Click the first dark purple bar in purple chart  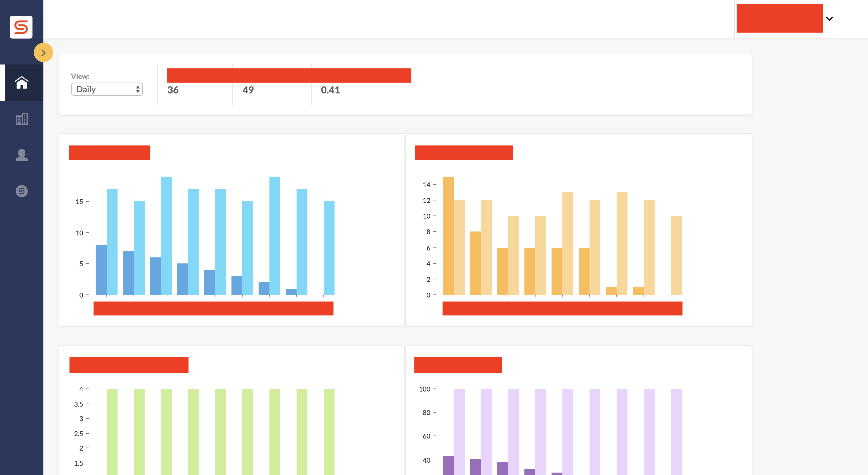point(448,466)
